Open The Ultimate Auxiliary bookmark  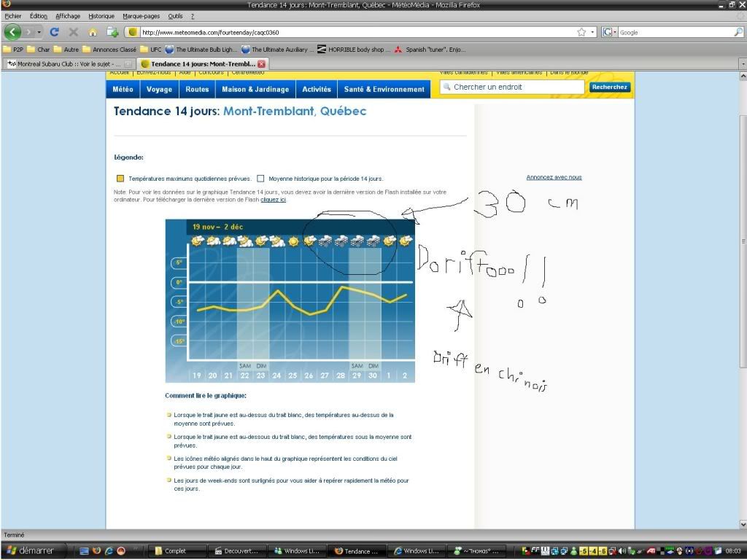277,49
